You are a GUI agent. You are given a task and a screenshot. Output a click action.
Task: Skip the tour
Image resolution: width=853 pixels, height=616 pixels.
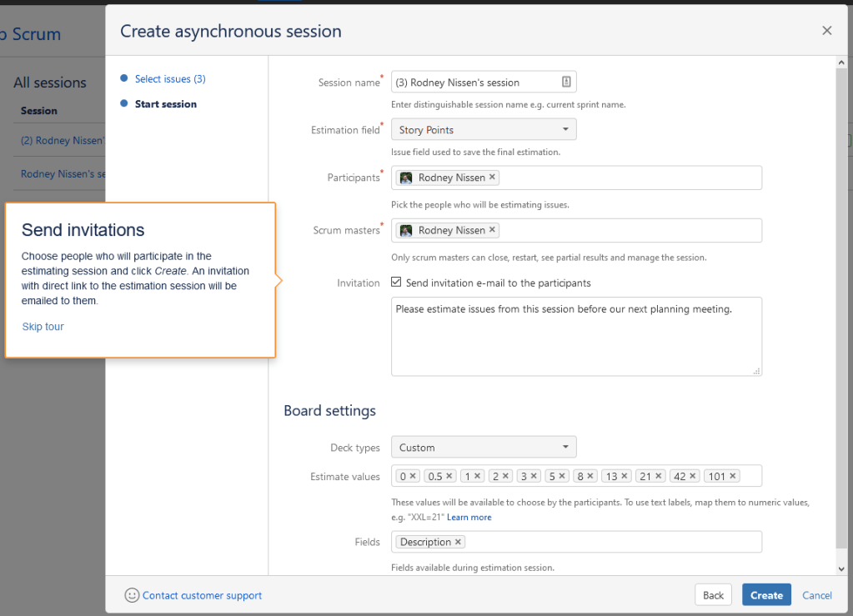(x=43, y=327)
